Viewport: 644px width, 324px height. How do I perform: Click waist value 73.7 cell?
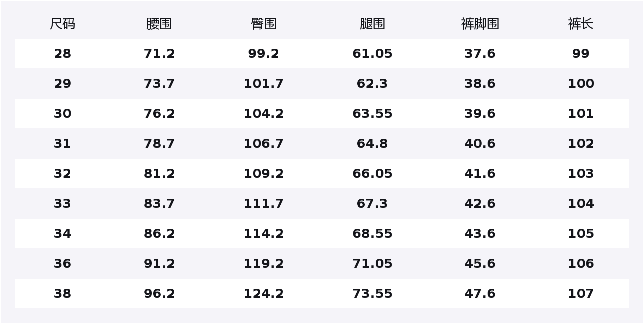pos(159,84)
